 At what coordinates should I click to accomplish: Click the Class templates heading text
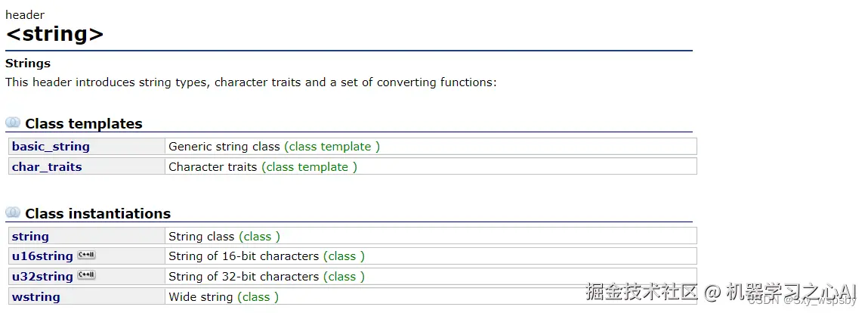point(83,124)
